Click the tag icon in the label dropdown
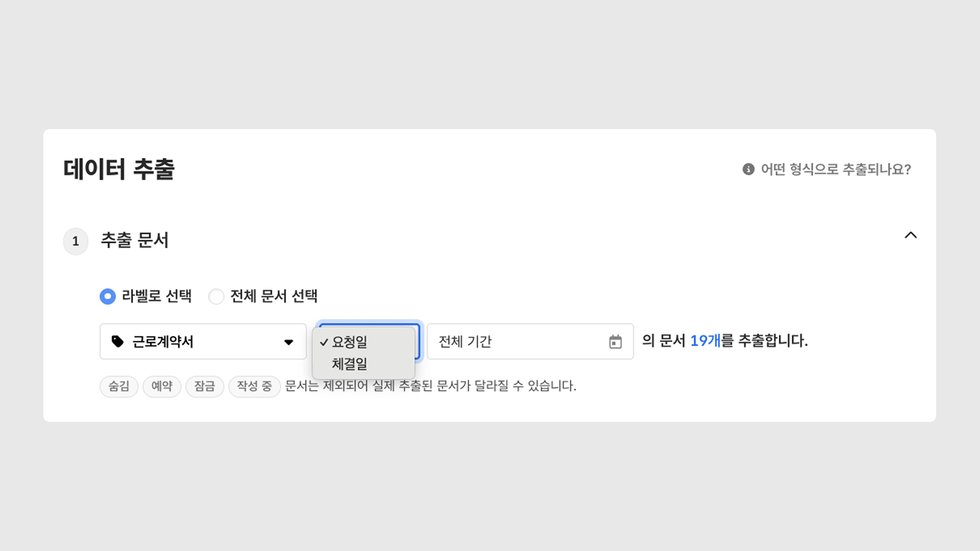 [117, 342]
